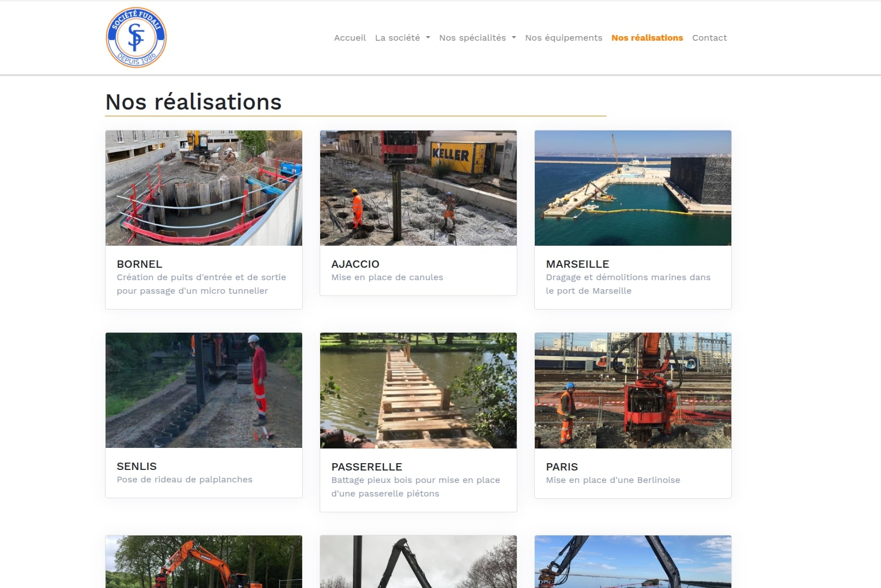
Task: View the PARIS Berlinoise photo
Action: click(x=633, y=390)
